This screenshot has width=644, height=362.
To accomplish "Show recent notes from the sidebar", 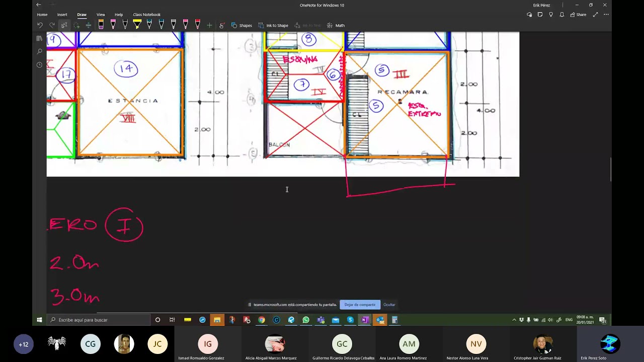I will (39, 65).
